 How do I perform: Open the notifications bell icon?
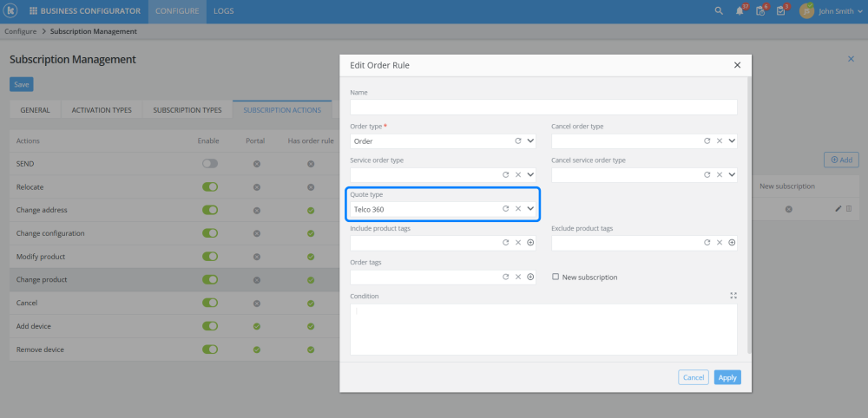740,11
